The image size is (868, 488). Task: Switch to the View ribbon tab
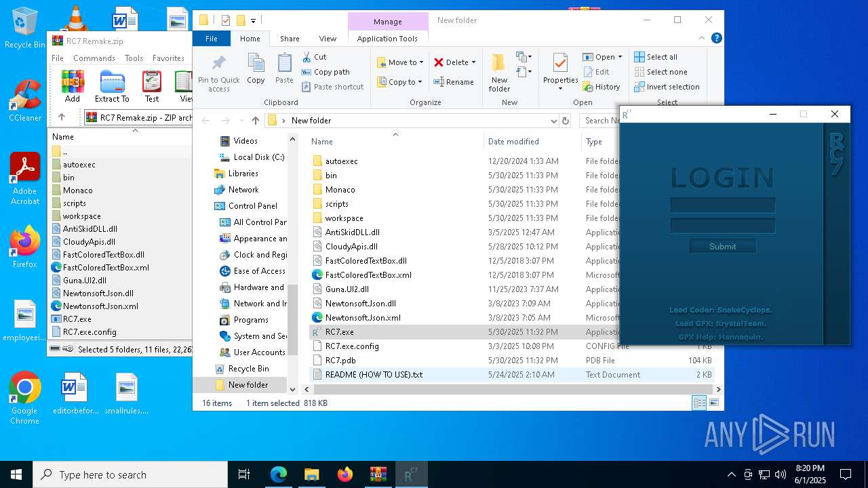point(328,39)
